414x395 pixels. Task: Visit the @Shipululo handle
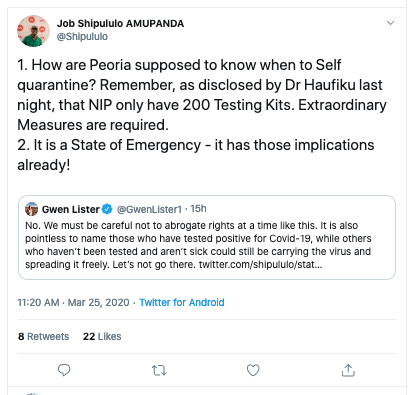pyautogui.click(x=82, y=36)
